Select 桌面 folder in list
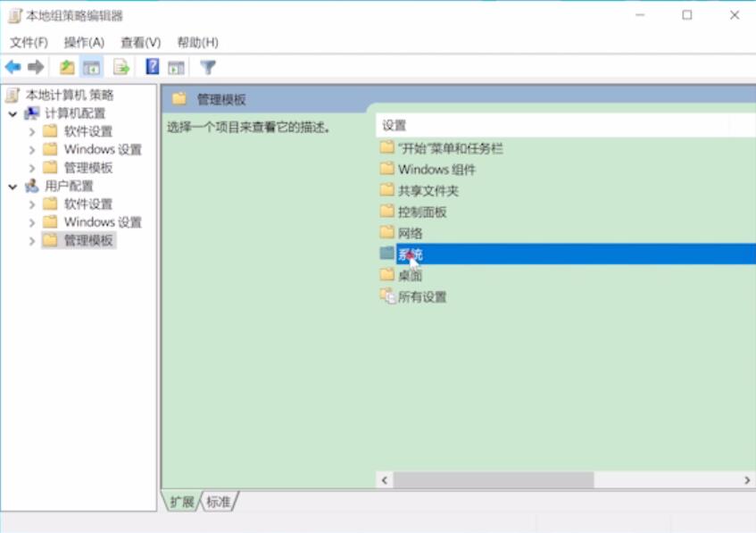This screenshot has height=533, width=756. [410, 275]
